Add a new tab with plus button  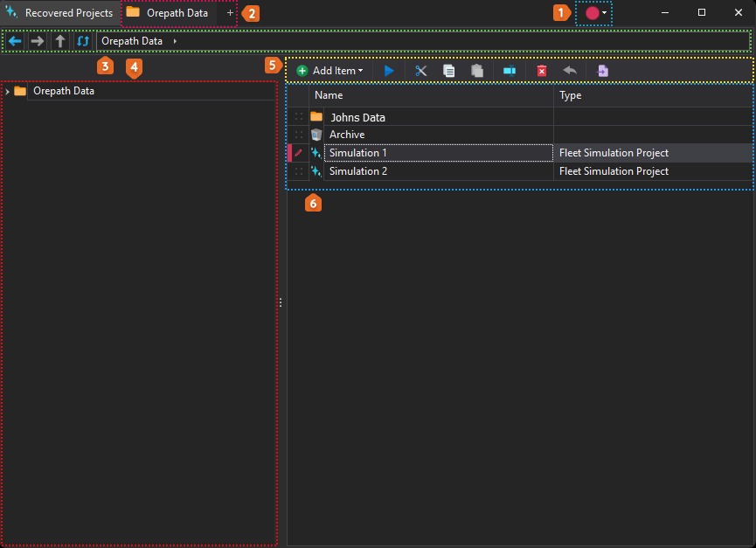[x=230, y=13]
